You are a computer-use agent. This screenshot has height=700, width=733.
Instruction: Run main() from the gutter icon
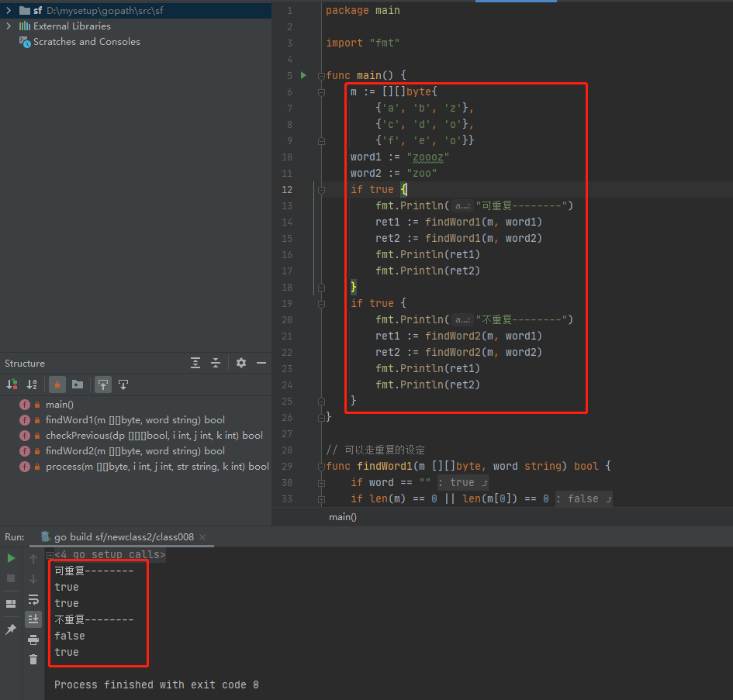[x=303, y=75]
